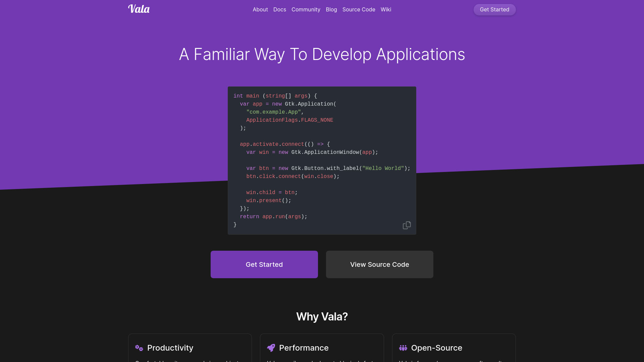644x362 pixels.
Task: Click the hero heading A Familiar Way To Develop Applications
Action: [322, 54]
